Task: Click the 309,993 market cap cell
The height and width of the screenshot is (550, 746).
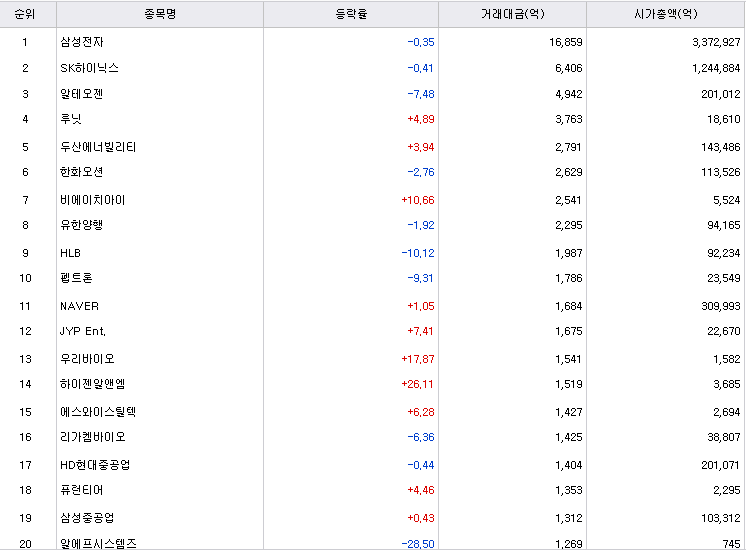Action: 721,306
